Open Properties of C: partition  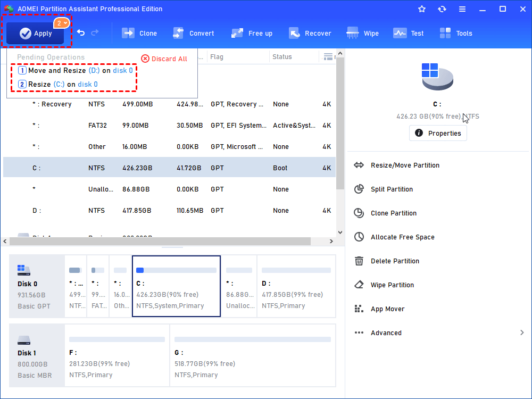(x=438, y=133)
